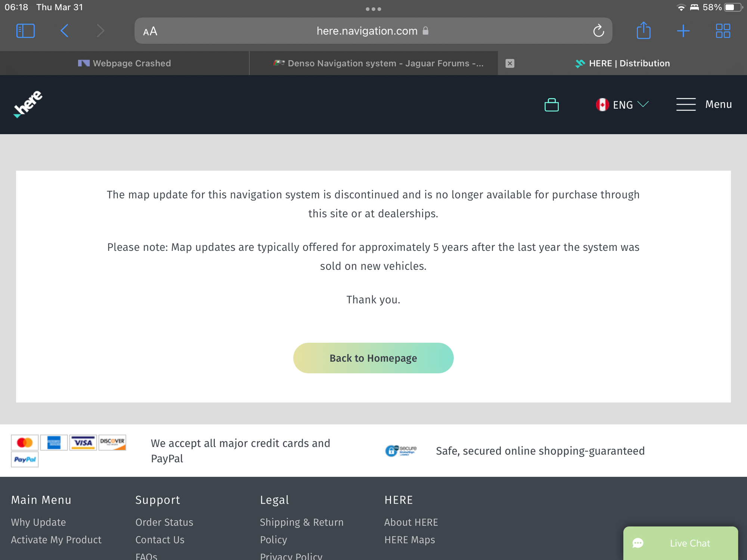Open the shopping cart bag icon
Viewport: 747px width, 560px height.
point(551,105)
